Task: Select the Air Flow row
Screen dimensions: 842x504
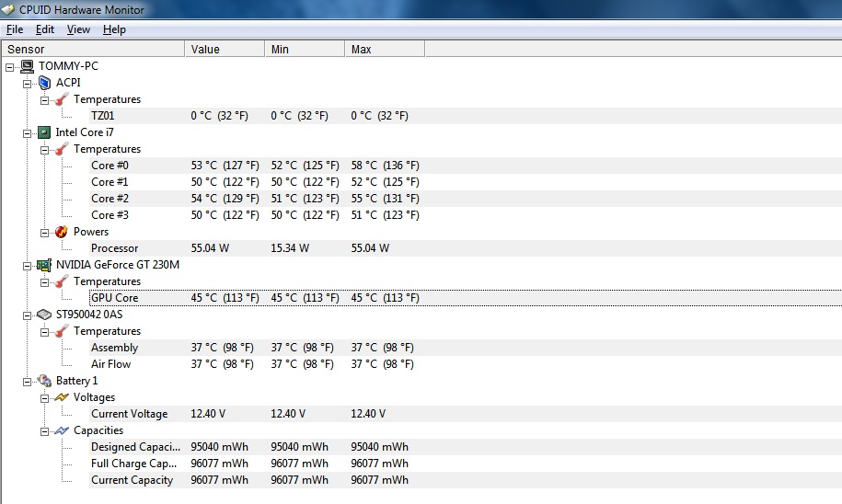Action: pyautogui.click(x=465, y=364)
